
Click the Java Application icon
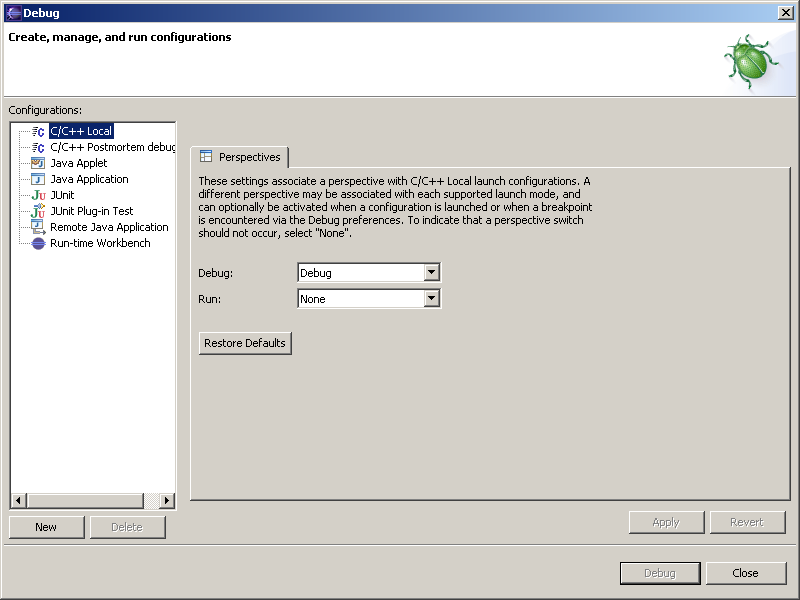(x=38, y=179)
